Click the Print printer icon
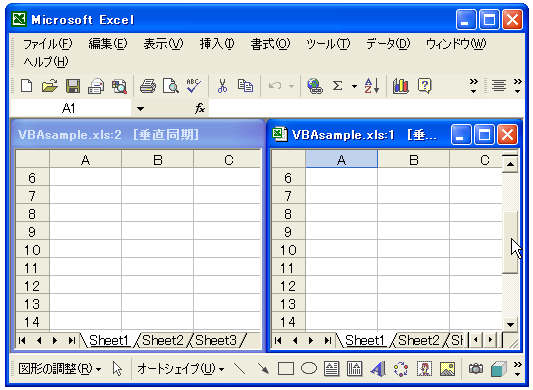Image resolution: width=533 pixels, height=390 pixels. (x=148, y=86)
